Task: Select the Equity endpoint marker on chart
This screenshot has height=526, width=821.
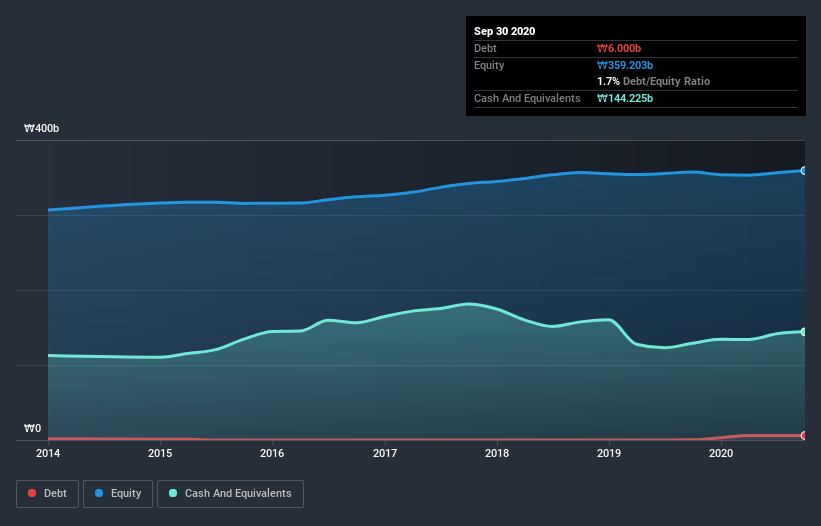Action: 804,171
